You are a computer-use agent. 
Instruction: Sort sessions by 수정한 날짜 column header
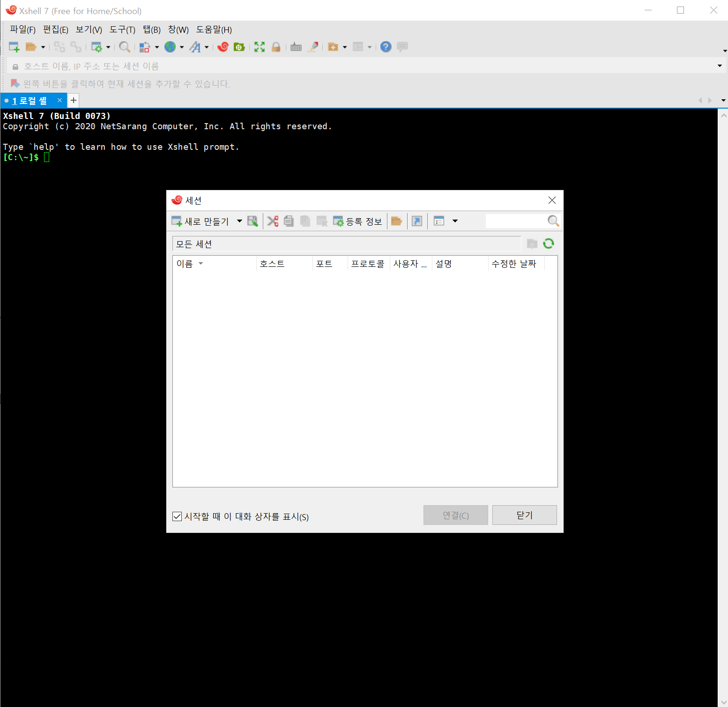click(516, 264)
